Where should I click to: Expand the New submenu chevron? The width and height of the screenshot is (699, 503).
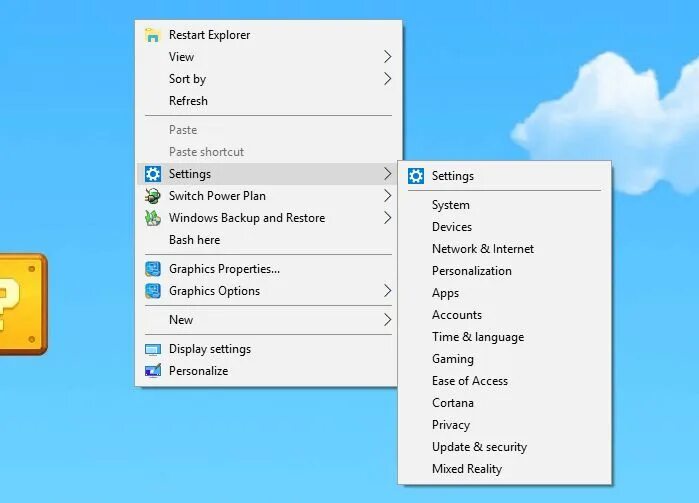click(x=387, y=320)
